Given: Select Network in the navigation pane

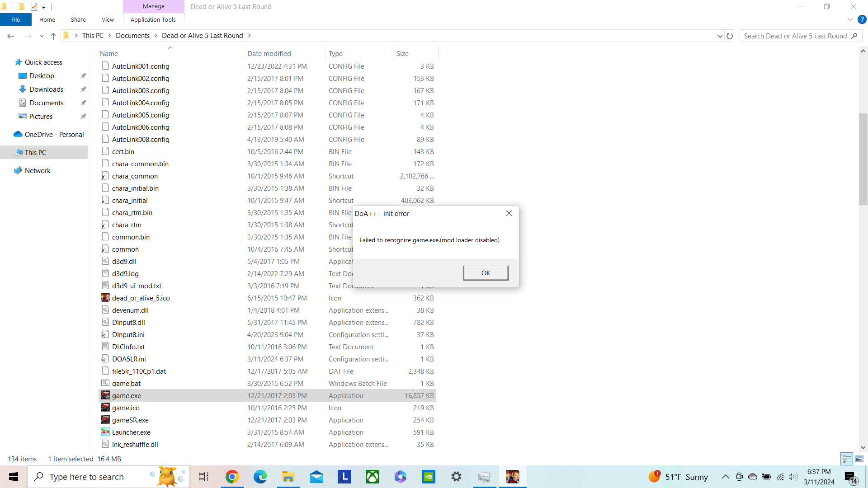Looking at the screenshot, I should click(x=38, y=171).
